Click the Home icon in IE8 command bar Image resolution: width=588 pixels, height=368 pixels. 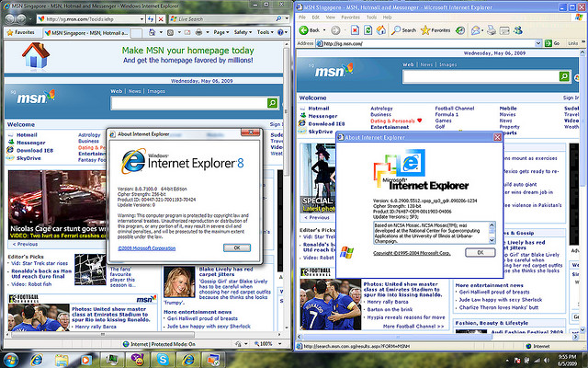click(152, 33)
